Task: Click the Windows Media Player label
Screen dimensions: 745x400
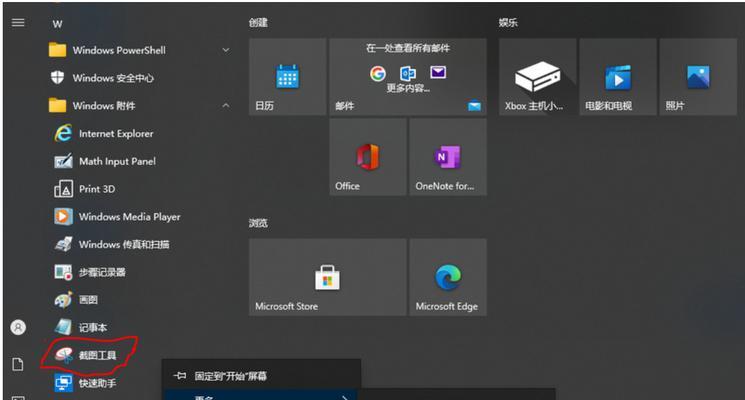Action: [x=129, y=217]
